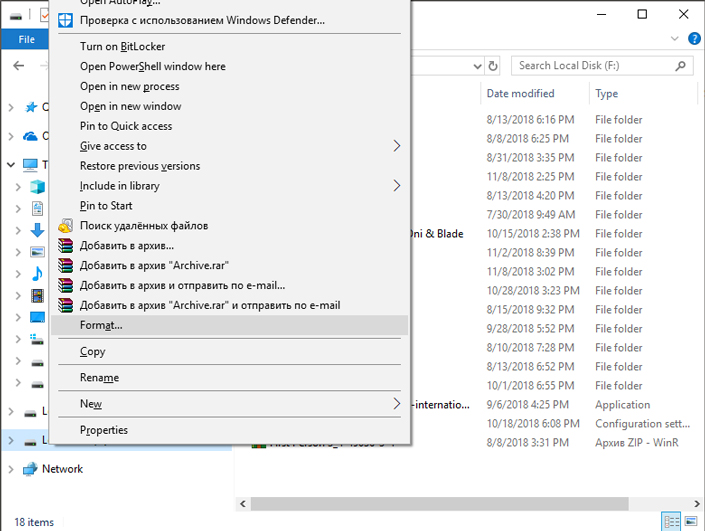Screen dimensions: 705x531
Task: Click the Downloads blue arrow icon
Action: (37, 230)
